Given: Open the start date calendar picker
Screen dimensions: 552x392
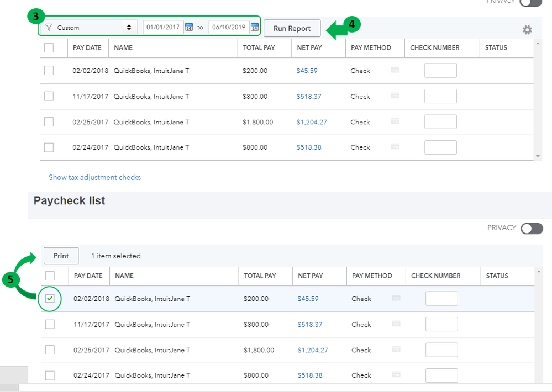Looking at the screenshot, I should [189, 27].
